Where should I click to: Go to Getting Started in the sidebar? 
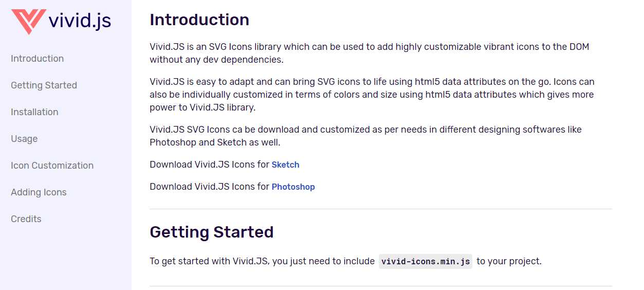[44, 85]
